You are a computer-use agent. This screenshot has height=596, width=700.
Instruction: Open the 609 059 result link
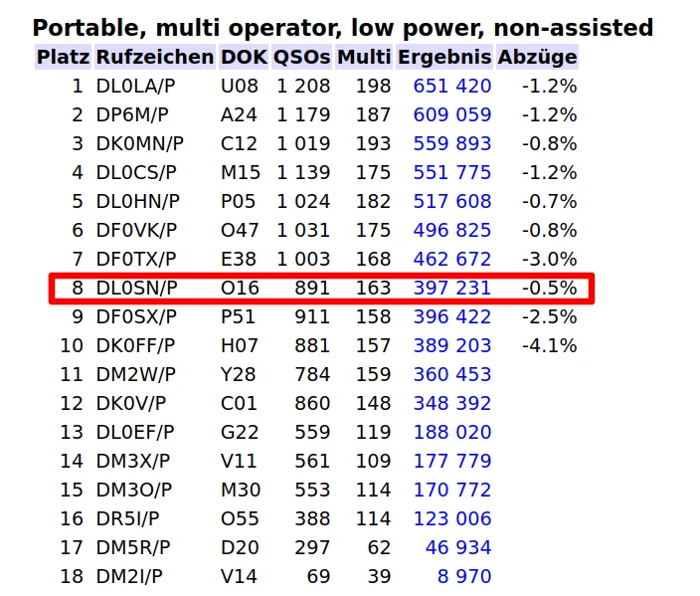[x=451, y=115]
